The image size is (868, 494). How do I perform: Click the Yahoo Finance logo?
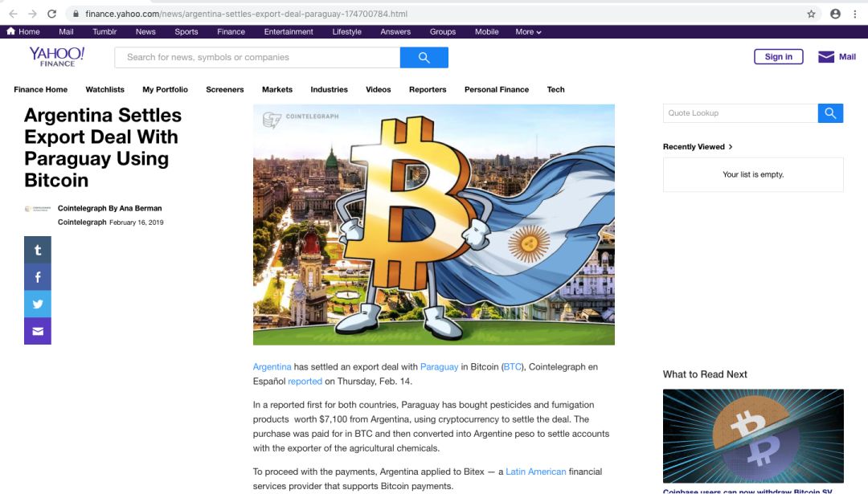[x=57, y=56]
